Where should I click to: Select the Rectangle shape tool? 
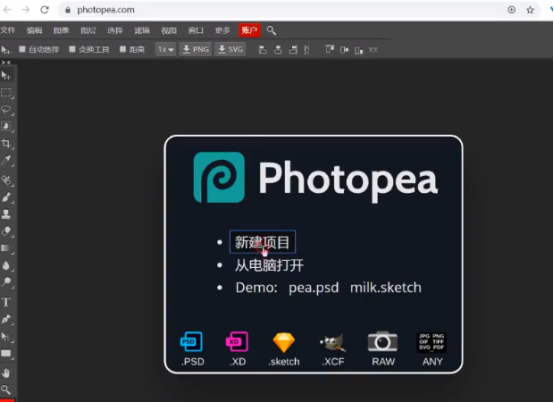pyautogui.click(x=6, y=353)
